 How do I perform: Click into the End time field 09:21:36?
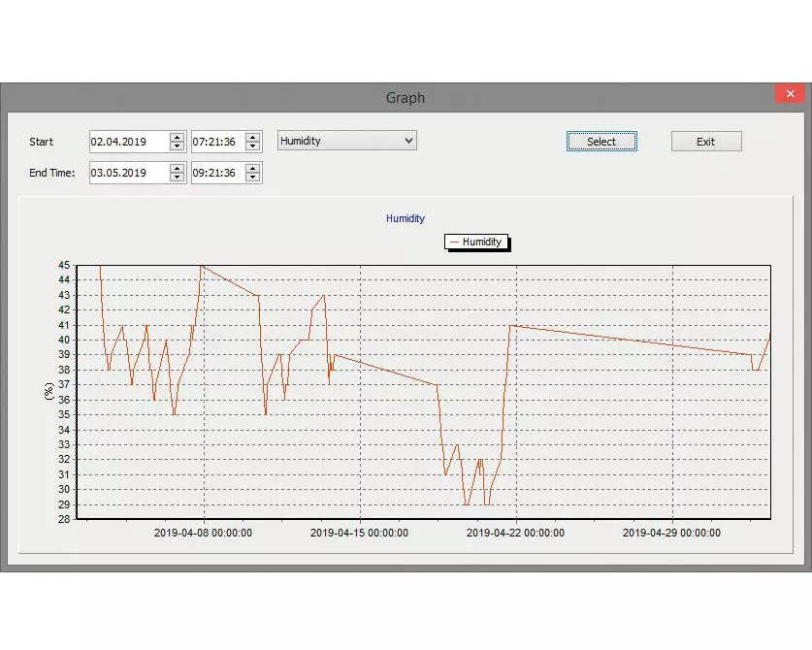[217, 173]
